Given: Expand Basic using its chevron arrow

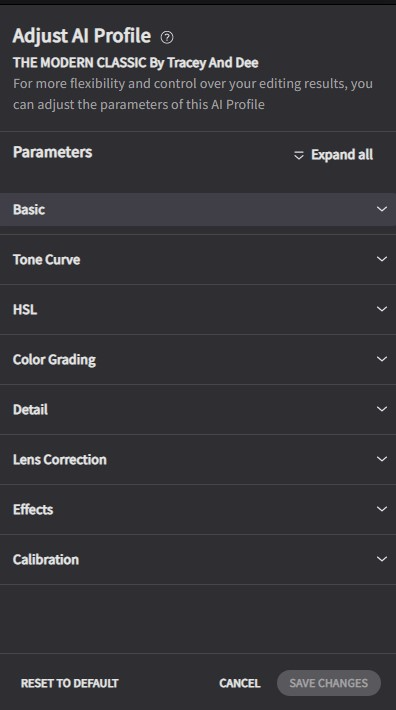Looking at the screenshot, I should pyautogui.click(x=382, y=209).
